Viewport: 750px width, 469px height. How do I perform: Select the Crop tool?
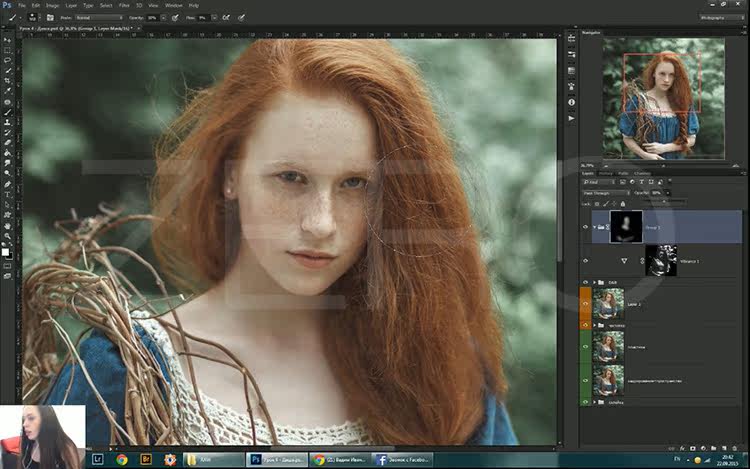(x=7, y=81)
